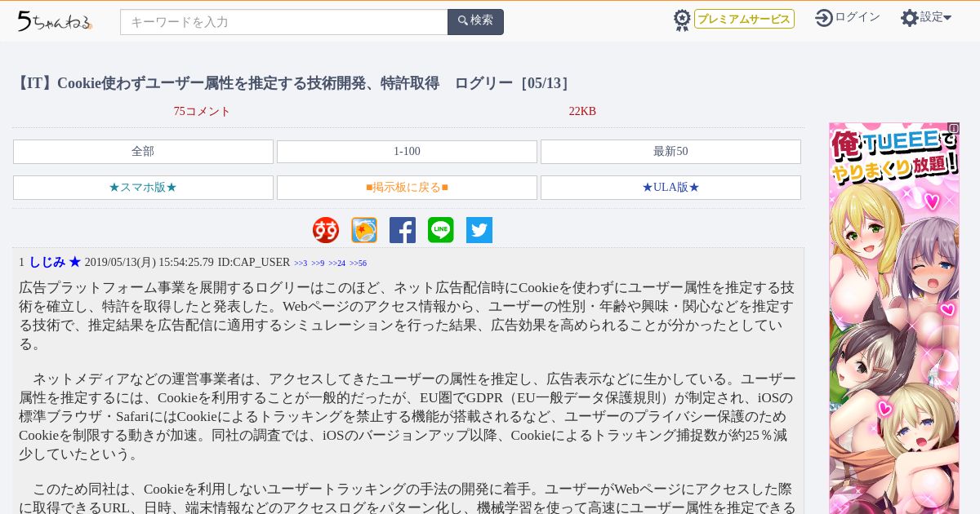
Task: Click the orange framed share icon
Action: pyautogui.click(x=364, y=230)
